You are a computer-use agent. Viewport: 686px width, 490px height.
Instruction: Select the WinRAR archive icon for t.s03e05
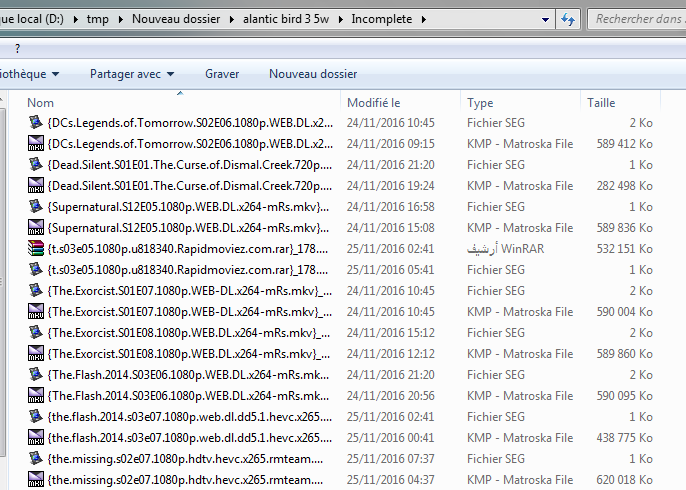[x=36, y=249]
